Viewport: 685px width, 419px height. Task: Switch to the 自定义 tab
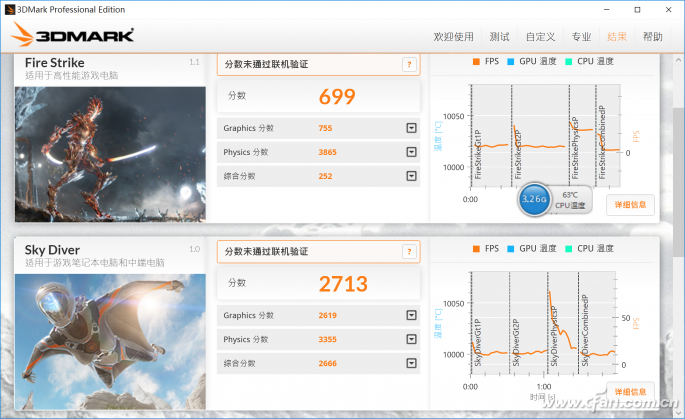tap(540, 37)
